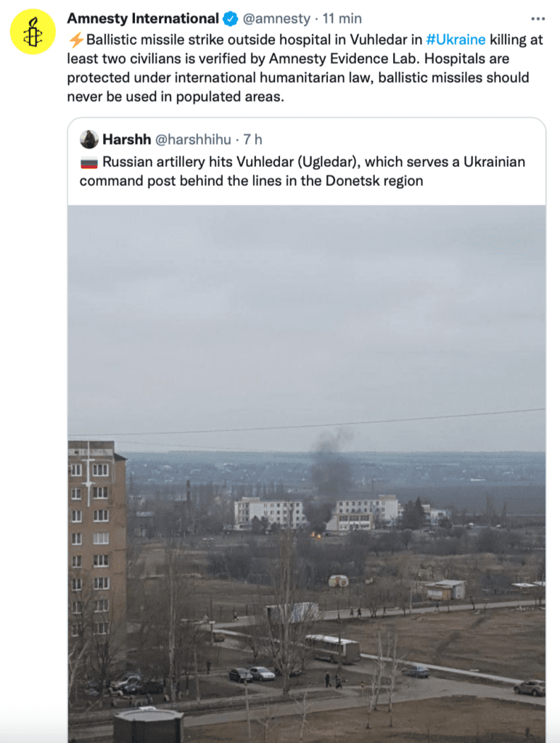
Task: Click the lightning bolt emoji in tweet
Action: (x=76, y=40)
